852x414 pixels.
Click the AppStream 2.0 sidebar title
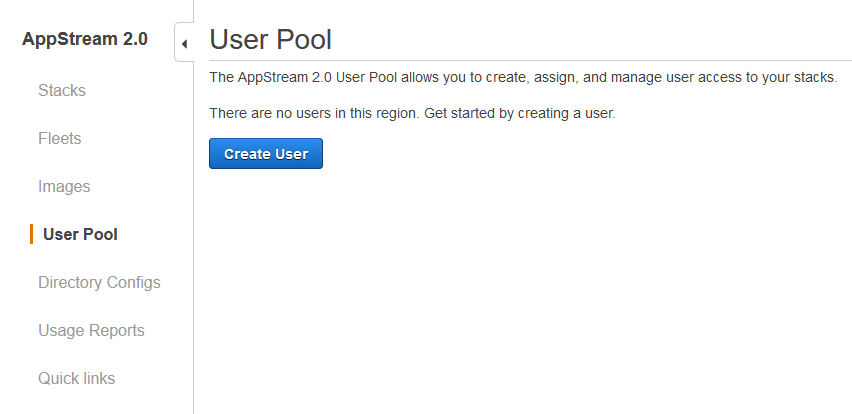coord(85,39)
